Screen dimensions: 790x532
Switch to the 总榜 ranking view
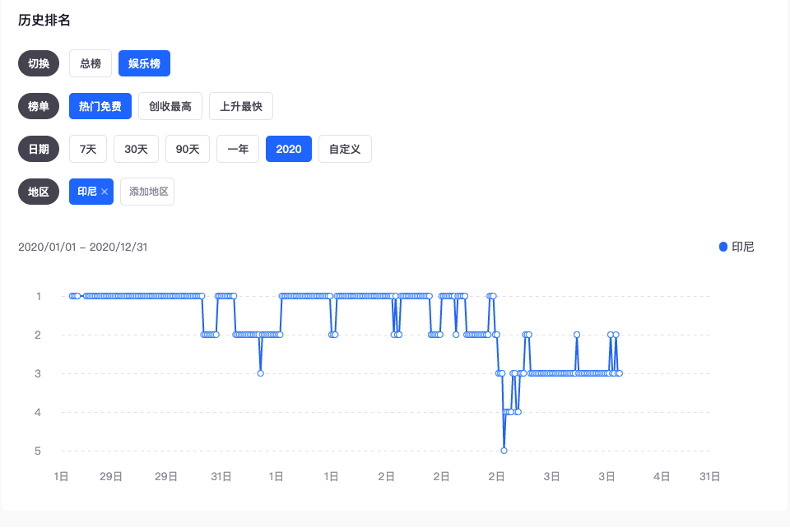pyautogui.click(x=90, y=62)
